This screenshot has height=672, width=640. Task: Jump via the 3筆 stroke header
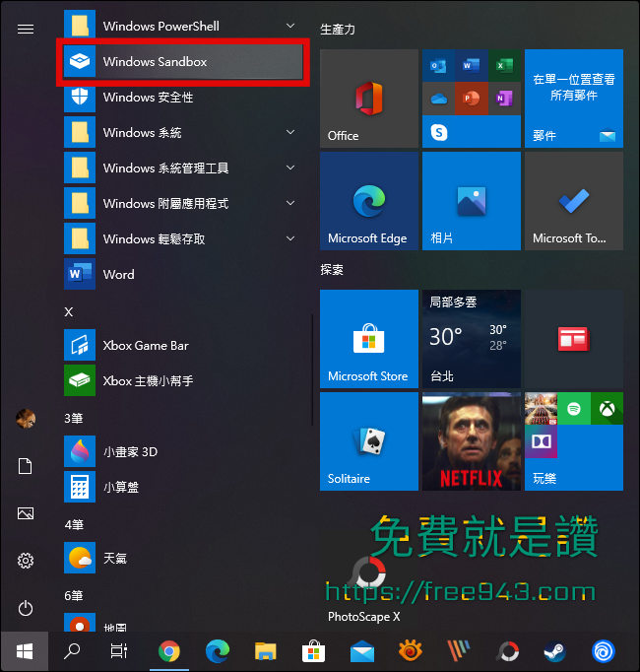[74, 418]
